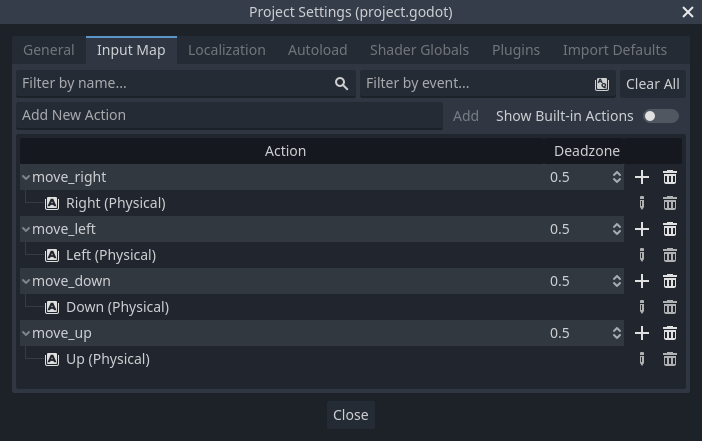
Task: Add an event to move_down action
Action: (x=642, y=281)
